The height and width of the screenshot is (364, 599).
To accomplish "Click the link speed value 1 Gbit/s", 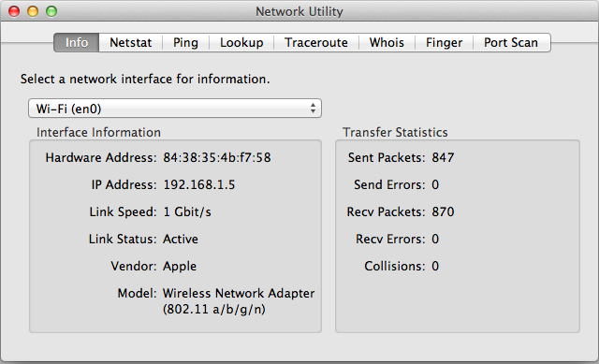I will pyautogui.click(x=187, y=211).
